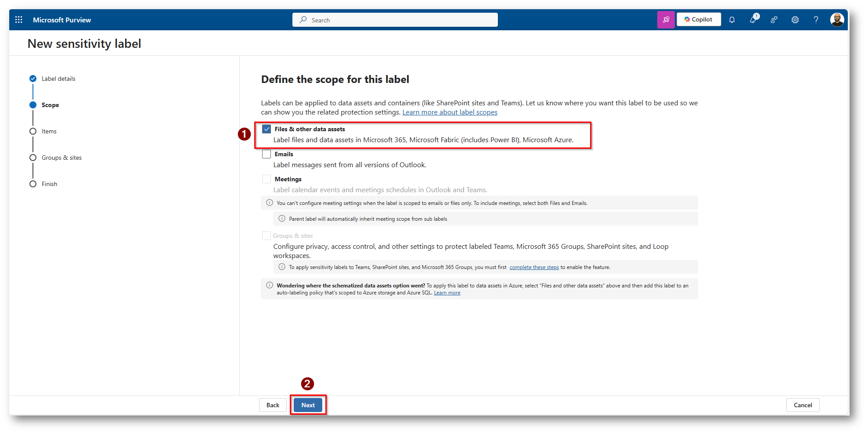Click the info icon beside schematized assets notice

270,285
